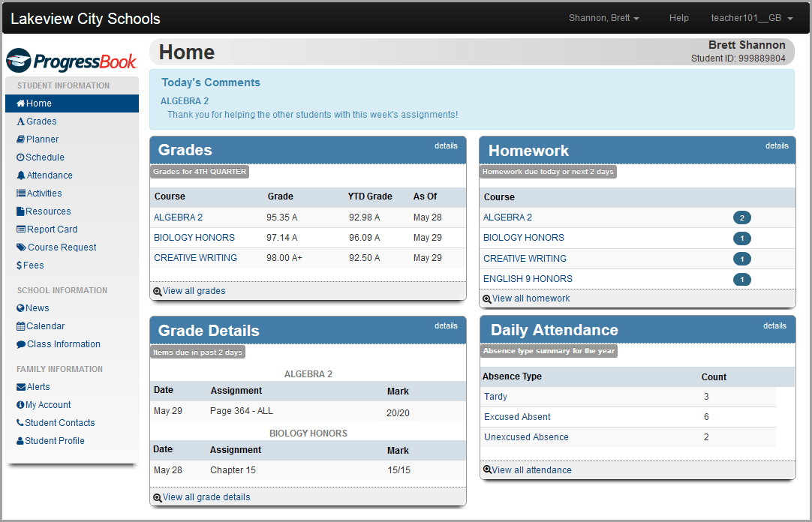Click the Lakeview City Schools title
Image resolution: width=812 pixels, height=522 pixels.
(x=86, y=19)
